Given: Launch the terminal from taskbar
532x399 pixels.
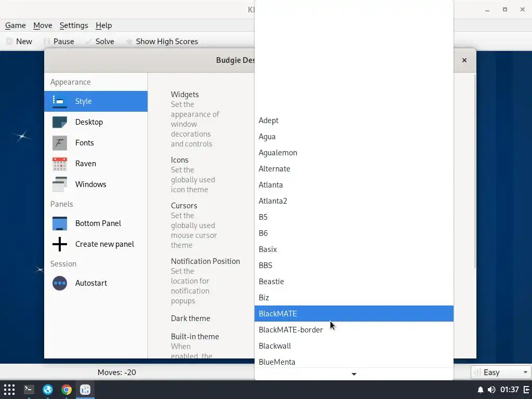Looking at the screenshot, I should [x=29, y=390].
